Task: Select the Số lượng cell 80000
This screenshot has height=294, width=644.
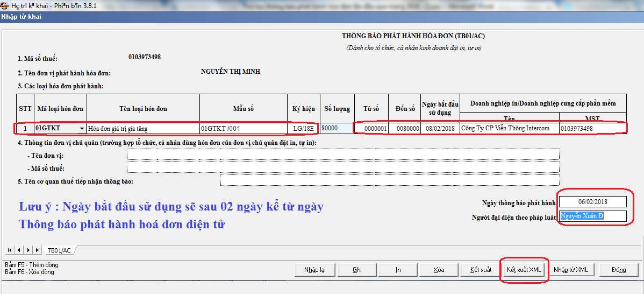Action: pyautogui.click(x=337, y=128)
